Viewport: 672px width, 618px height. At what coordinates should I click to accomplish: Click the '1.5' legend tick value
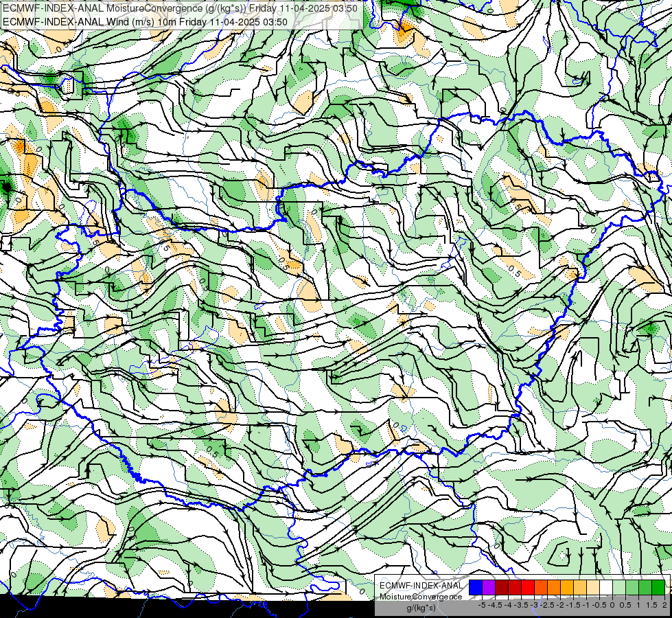[651, 605]
